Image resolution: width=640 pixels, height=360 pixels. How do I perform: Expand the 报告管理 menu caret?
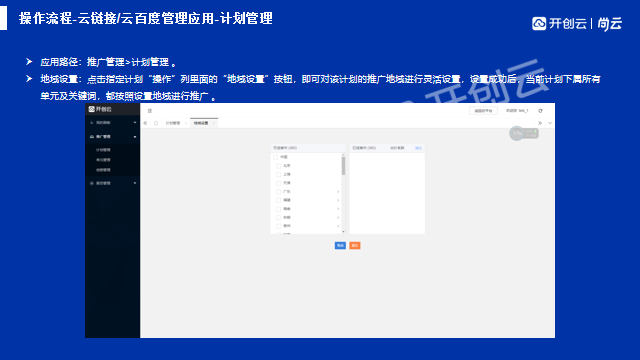(x=135, y=183)
